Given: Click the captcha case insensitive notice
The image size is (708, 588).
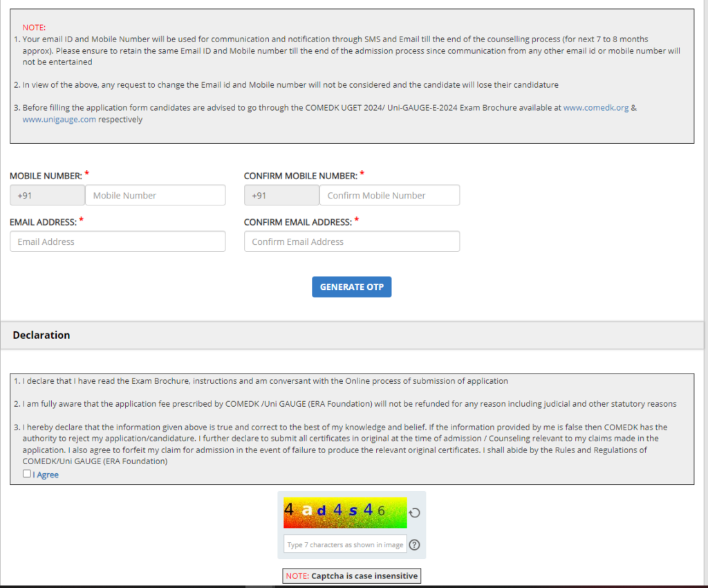Looking at the screenshot, I should (351, 576).
